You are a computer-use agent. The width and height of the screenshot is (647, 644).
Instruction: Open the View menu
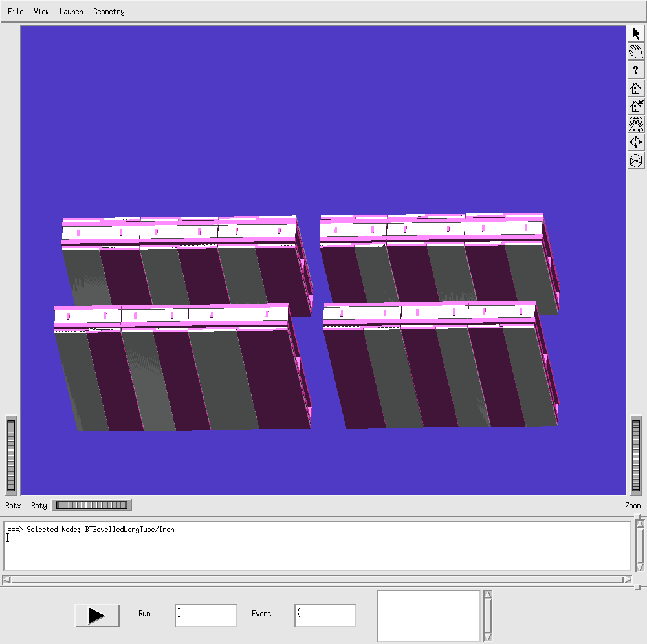[41, 12]
